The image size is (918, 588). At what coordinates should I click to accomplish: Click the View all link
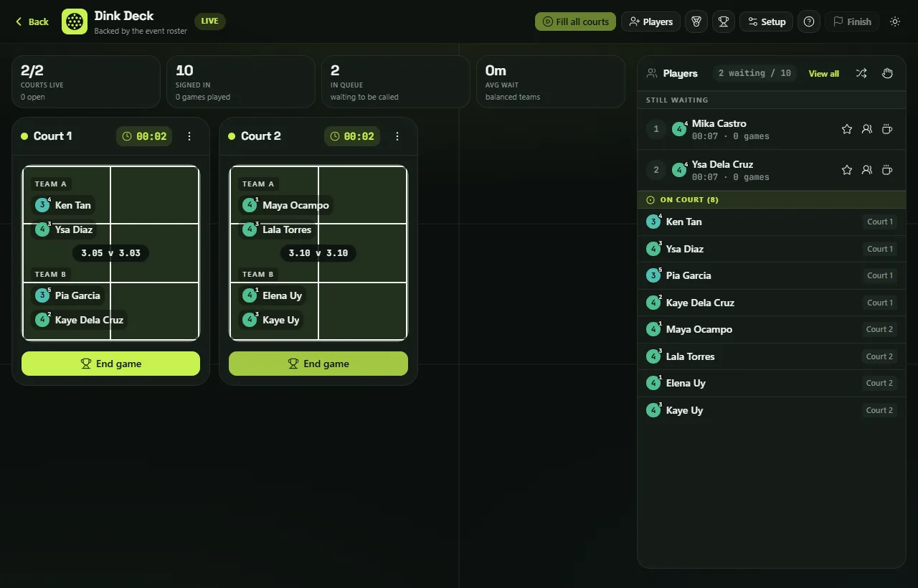824,73
